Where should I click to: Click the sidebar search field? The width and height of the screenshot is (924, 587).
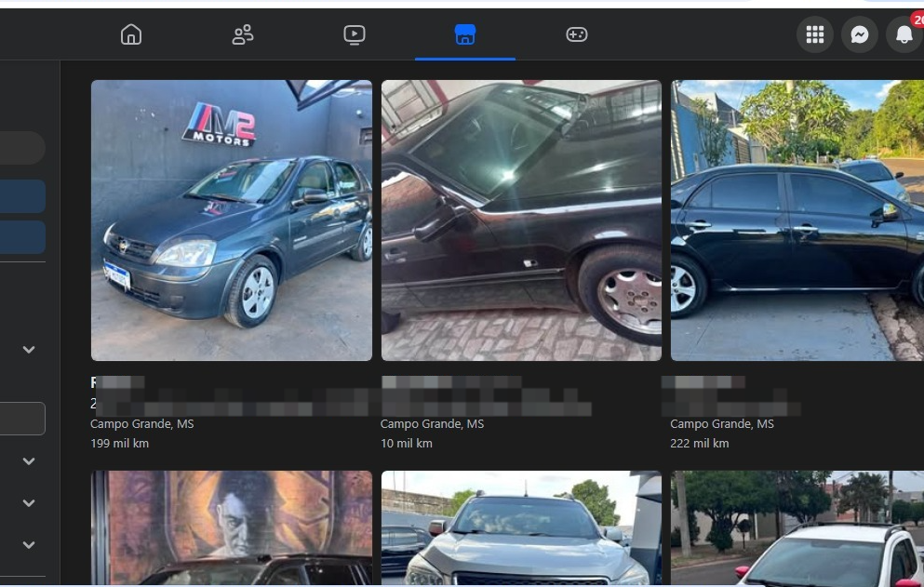pos(22,147)
